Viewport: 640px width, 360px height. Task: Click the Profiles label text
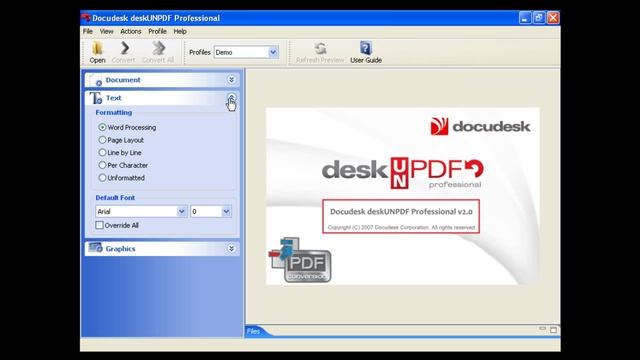coord(200,52)
